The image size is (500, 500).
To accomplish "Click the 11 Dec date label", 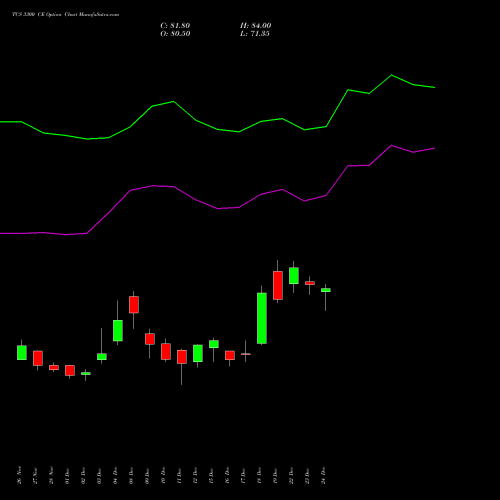I will coord(179,475).
